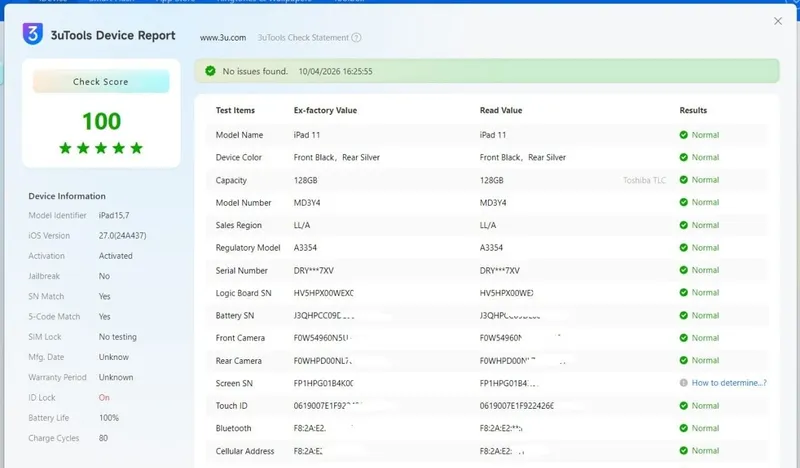Click the red ID Lock On value
800x468 pixels.
coord(104,398)
